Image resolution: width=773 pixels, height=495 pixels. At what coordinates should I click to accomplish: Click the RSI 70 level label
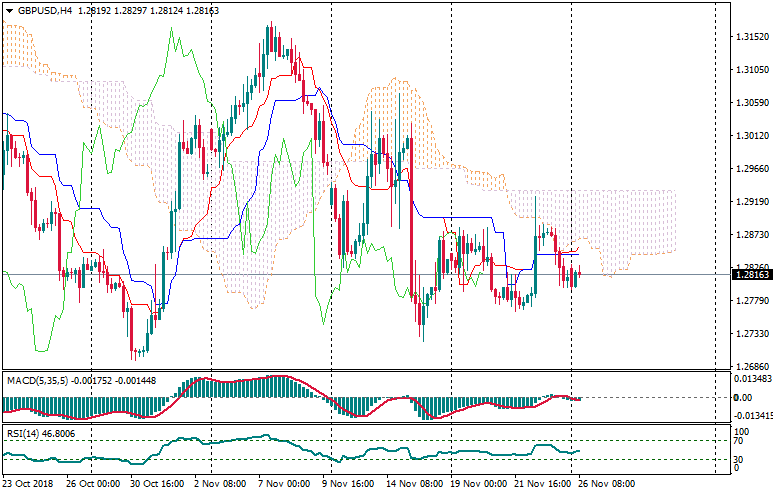pyautogui.click(x=739, y=440)
